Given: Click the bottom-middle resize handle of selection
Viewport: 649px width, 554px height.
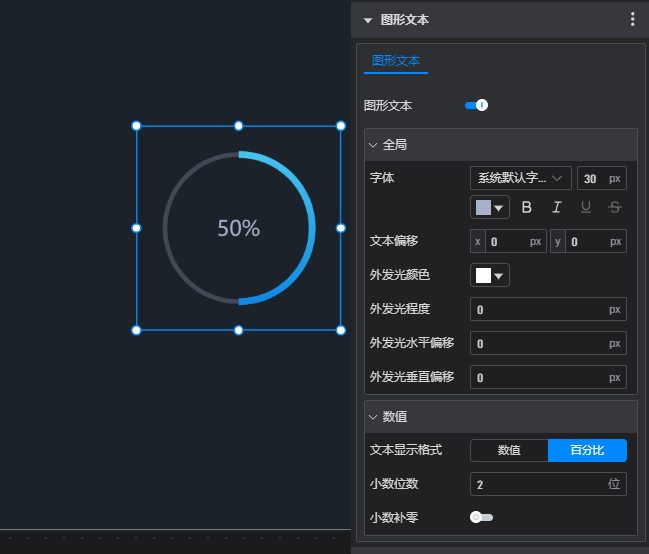Looking at the screenshot, I should pyautogui.click(x=238, y=330).
